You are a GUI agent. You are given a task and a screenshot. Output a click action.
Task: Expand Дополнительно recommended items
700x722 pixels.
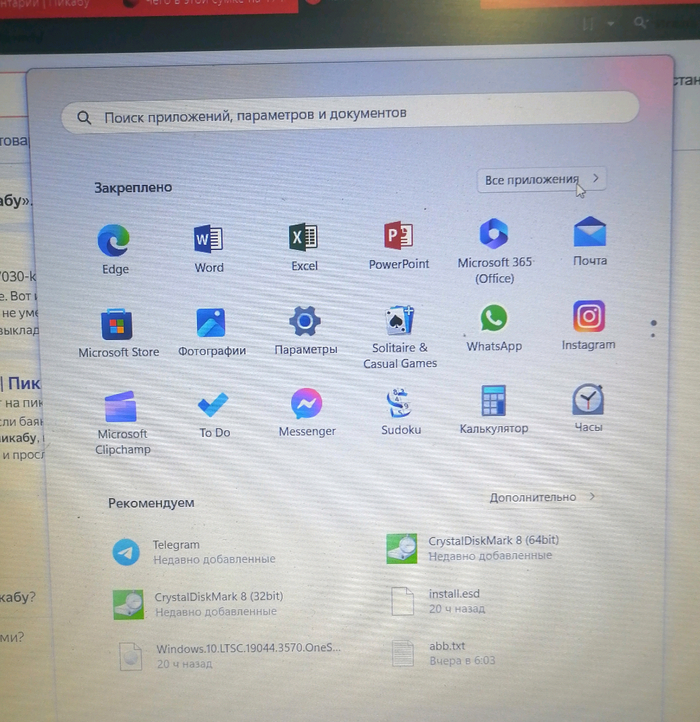(x=542, y=496)
